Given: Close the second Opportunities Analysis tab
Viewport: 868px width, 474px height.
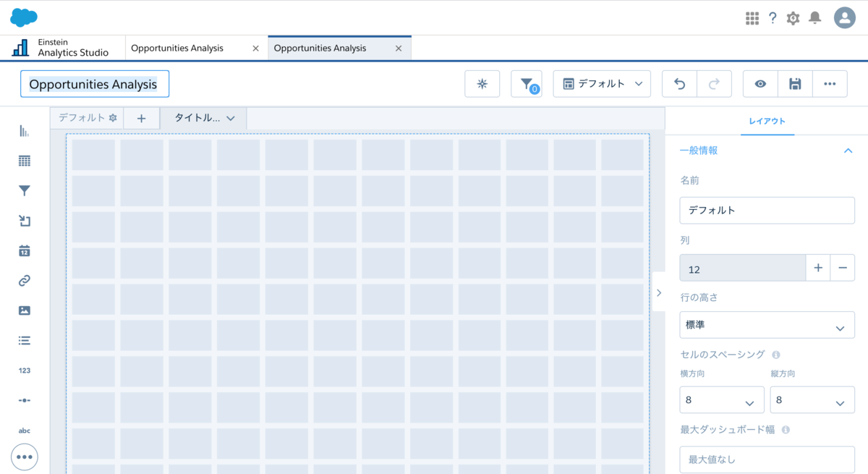Looking at the screenshot, I should pos(399,48).
